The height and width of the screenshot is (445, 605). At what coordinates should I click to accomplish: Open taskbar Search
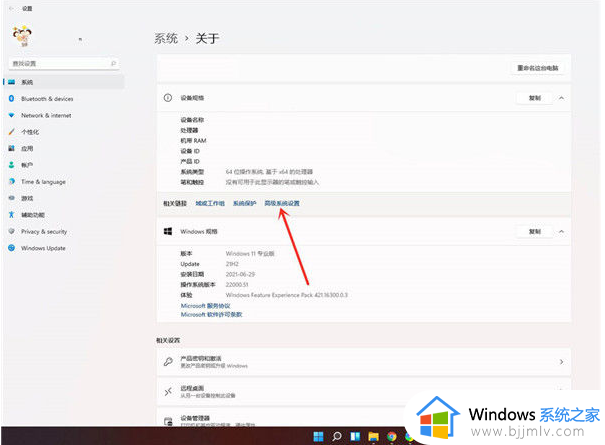point(337,437)
